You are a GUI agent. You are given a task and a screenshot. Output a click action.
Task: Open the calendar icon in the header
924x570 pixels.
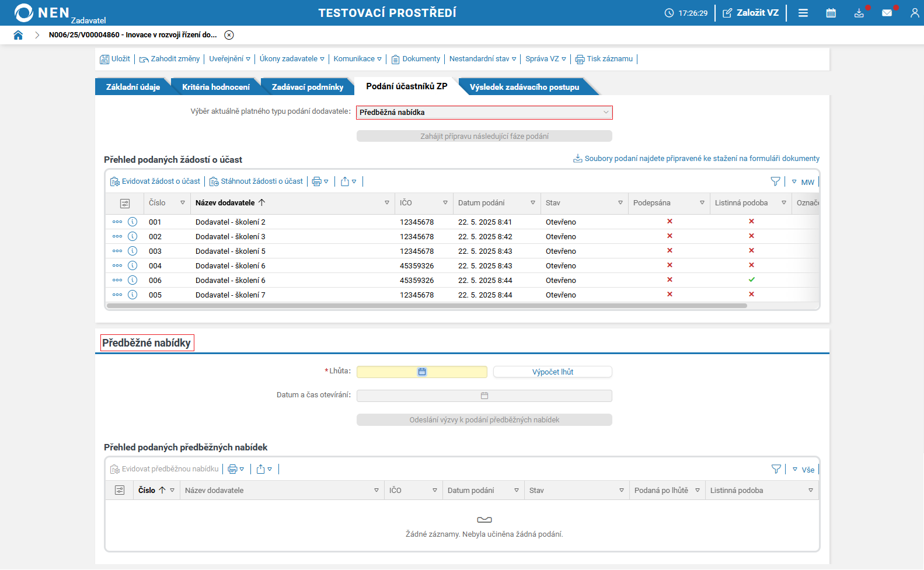831,13
